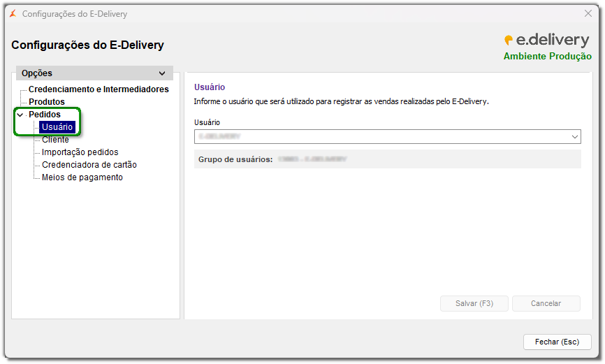
Task: Select the Produtos tree item
Action: click(x=47, y=102)
